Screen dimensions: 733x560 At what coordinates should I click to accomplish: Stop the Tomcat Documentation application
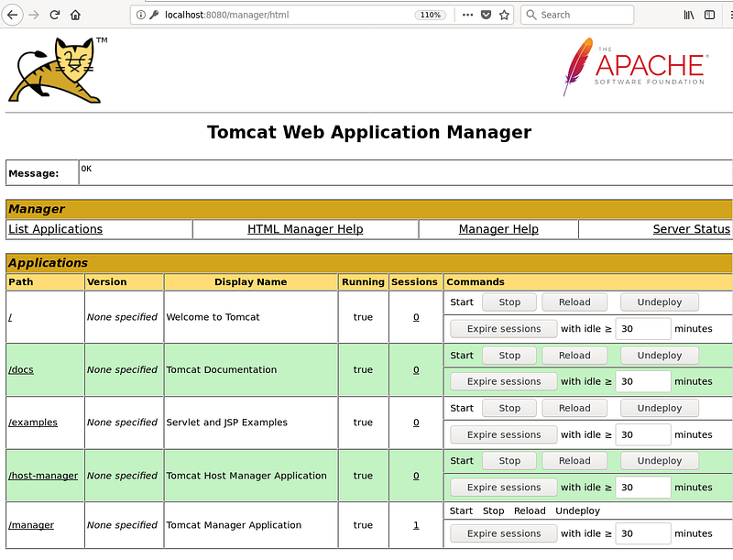(x=509, y=356)
